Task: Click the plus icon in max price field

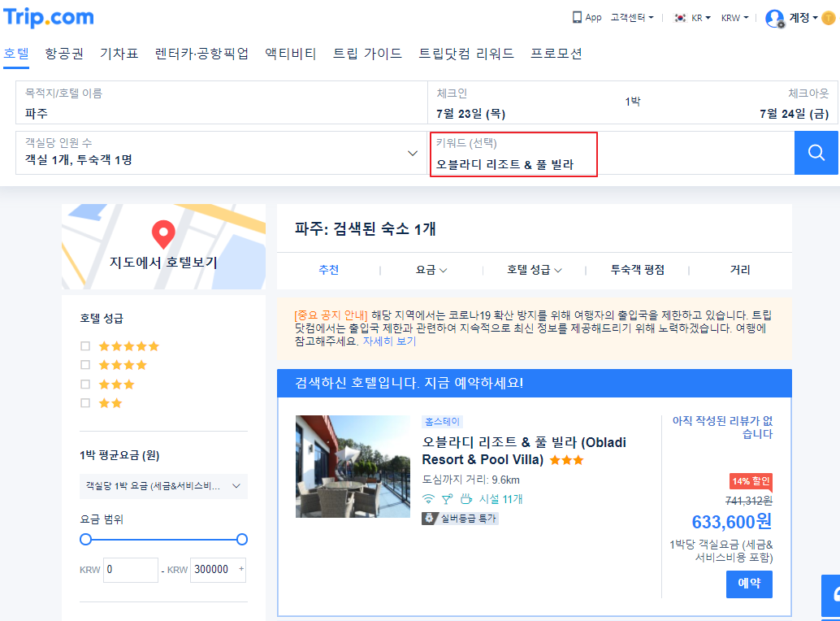Action: click(x=241, y=568)
